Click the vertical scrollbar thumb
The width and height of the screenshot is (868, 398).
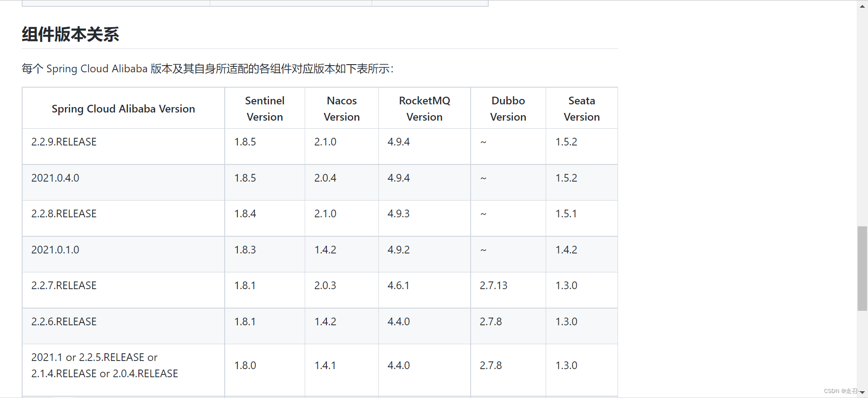[x=862, y=268]
